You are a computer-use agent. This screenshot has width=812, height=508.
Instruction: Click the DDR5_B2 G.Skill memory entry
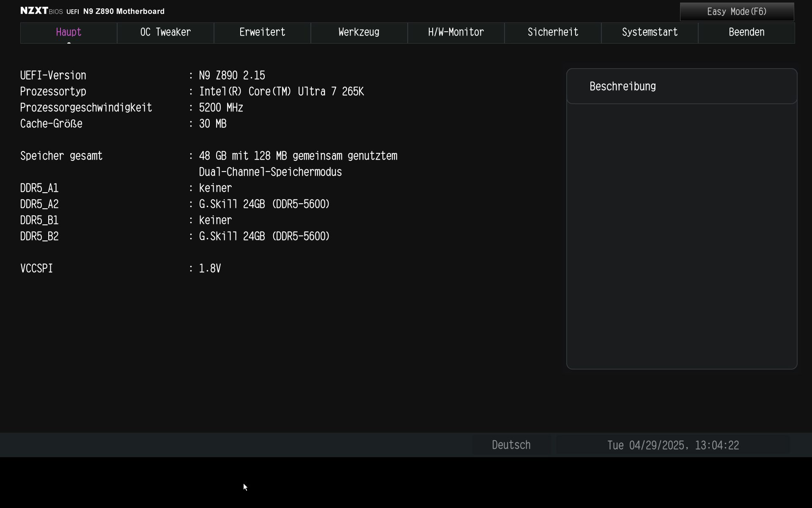click(264, 236)
